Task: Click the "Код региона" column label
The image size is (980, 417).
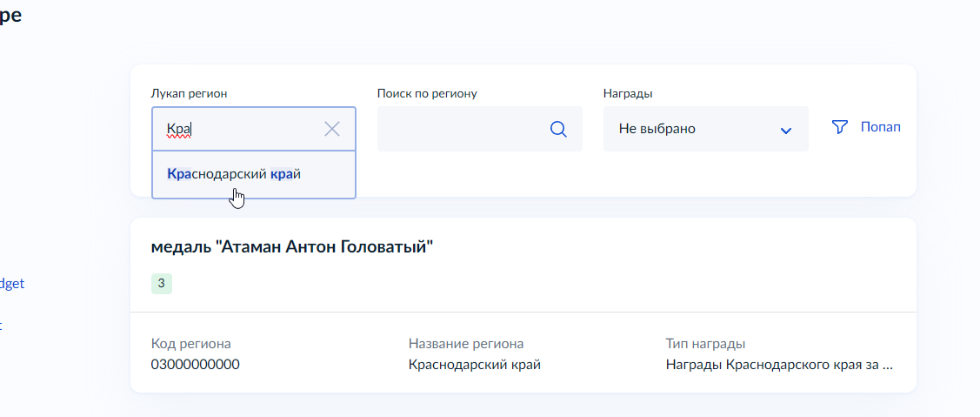Action: pyautogui.click(x=191, y=344)
